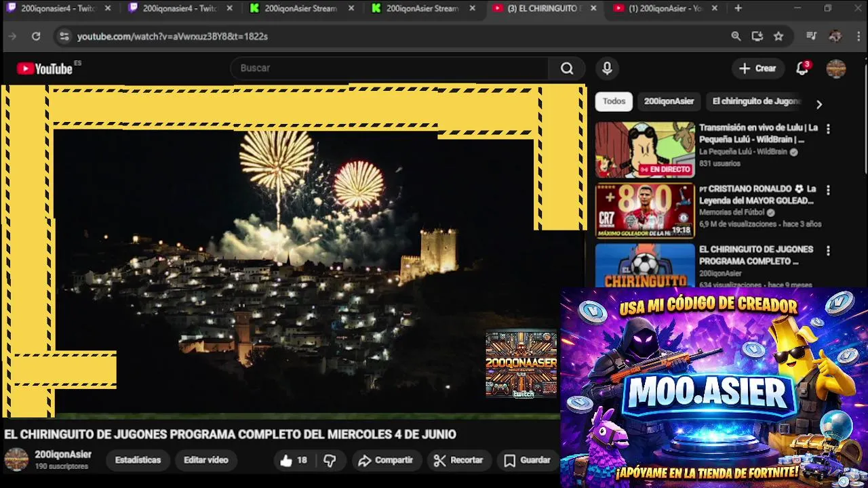The image size is (868, 488).
Task: Save the video with Guardar
Action: tap(528, 461)
